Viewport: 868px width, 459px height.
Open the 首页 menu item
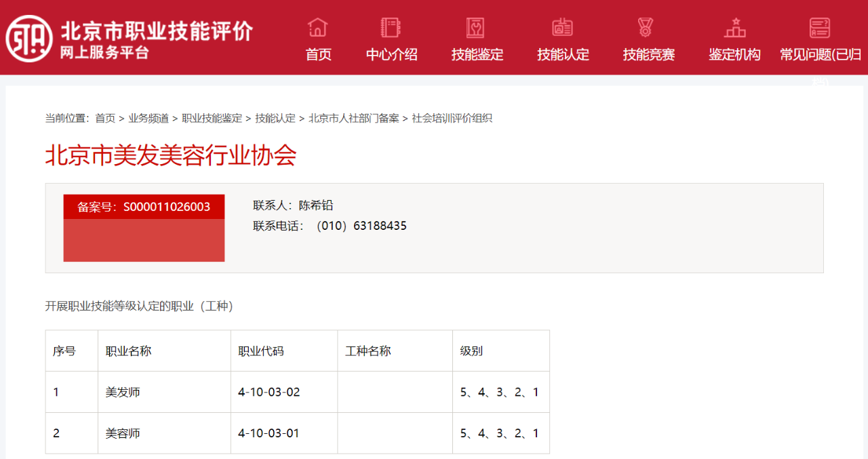coord(319,55)
